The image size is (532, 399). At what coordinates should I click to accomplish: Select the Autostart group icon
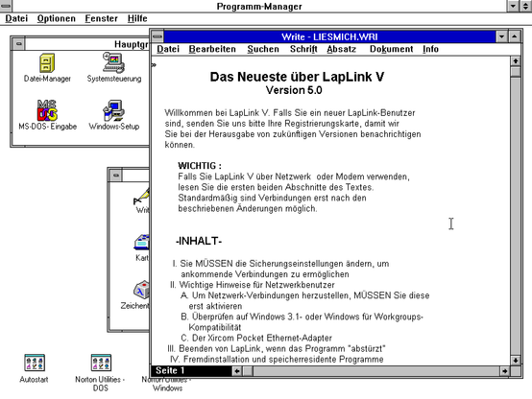tap(35, 363)
